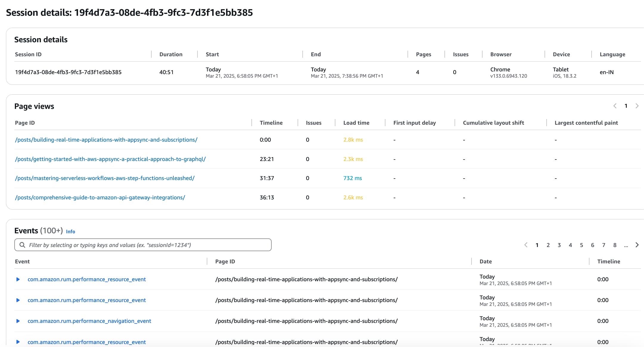Click the Page ID header in Events table
This screenshot has width=644, height=347.
coord(225,262)
